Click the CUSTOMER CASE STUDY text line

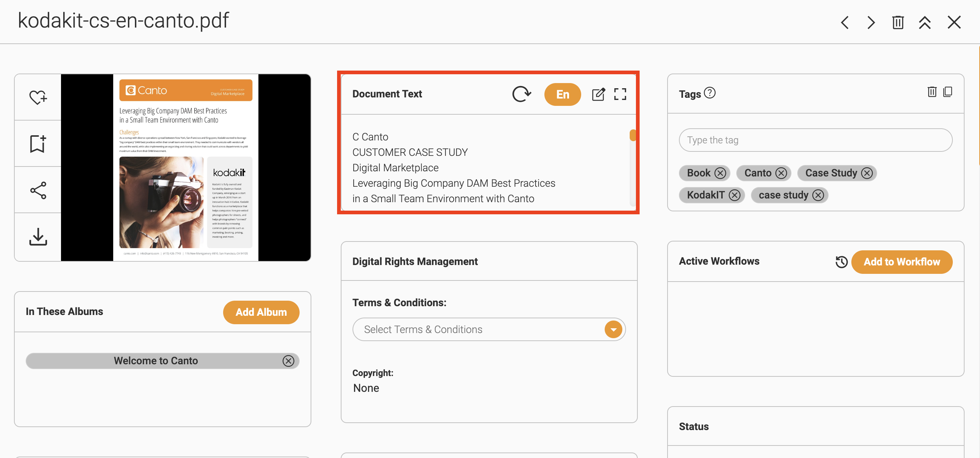(x=410, y=152)
